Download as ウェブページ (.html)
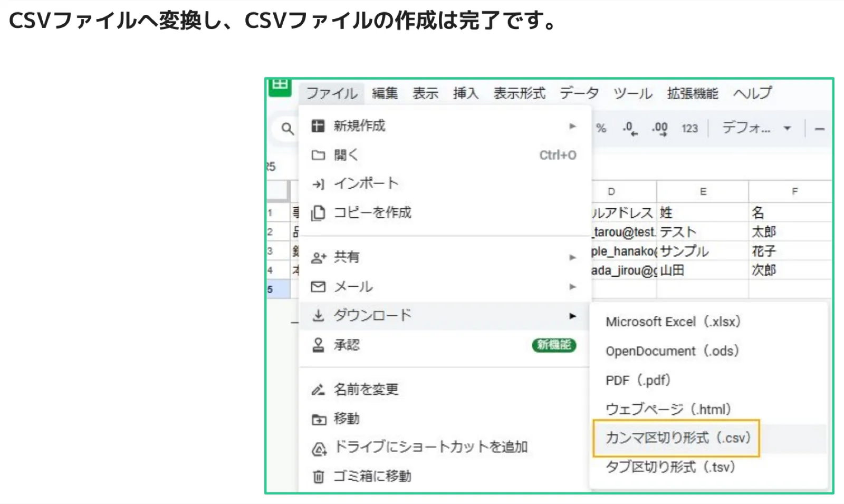844x504 pixels. click(x=708, y=409)
